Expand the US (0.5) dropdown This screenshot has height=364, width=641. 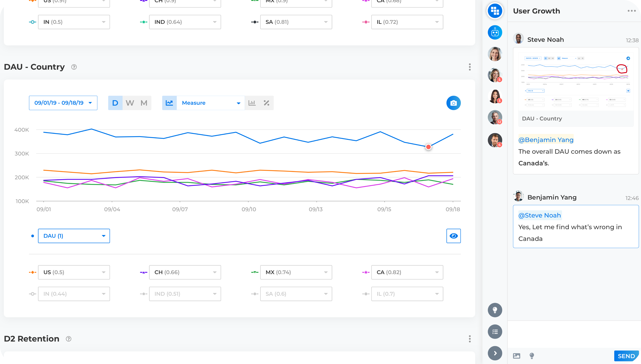[x=74, y=272]
